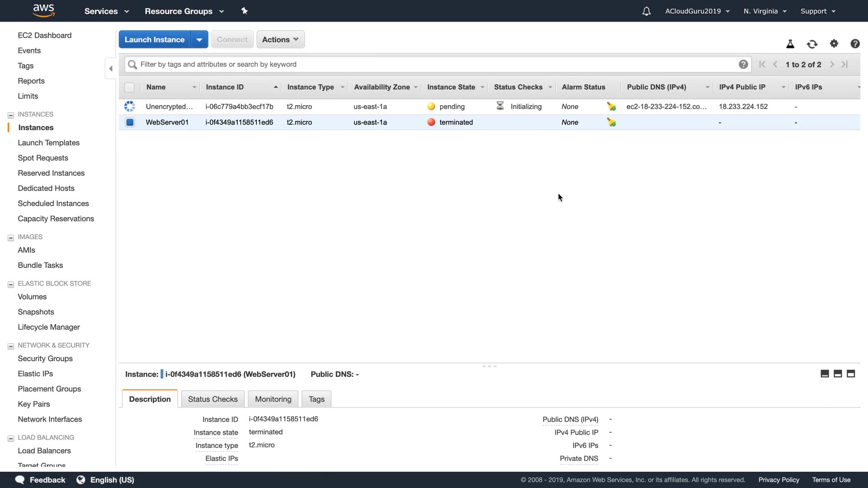Open the Actions dropdown menu
Viewport: 868px width, 488px height.
pos(280,39)
